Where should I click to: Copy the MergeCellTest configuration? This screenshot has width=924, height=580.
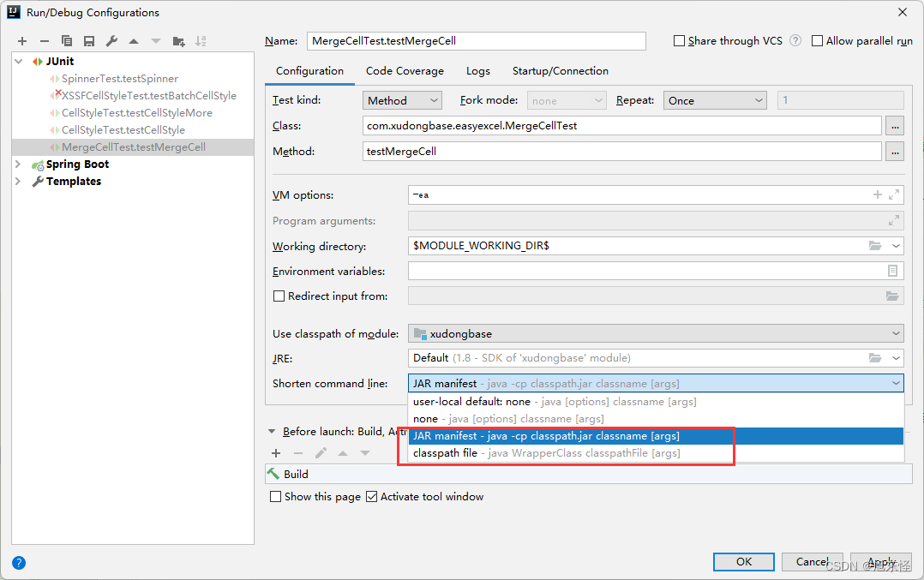coord(69,40)
